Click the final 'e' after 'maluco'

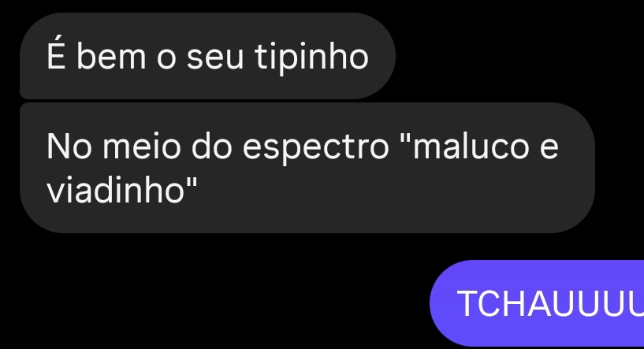pyautogui.click(x=549, y=148)
